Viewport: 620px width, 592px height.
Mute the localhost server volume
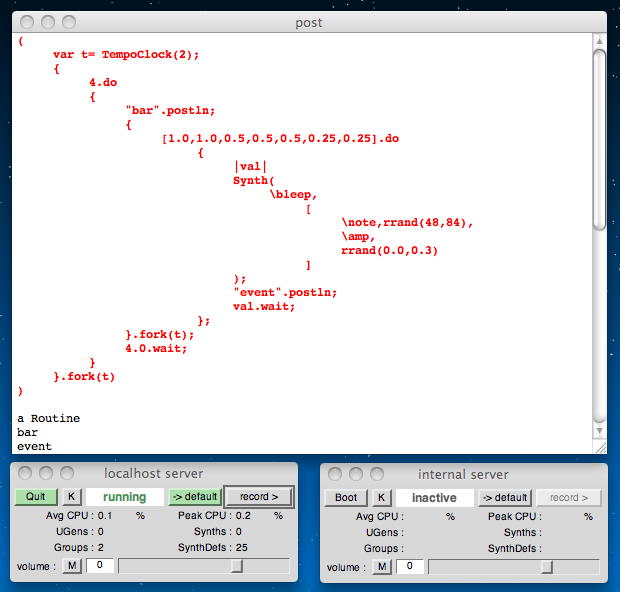tap(72, 566)
